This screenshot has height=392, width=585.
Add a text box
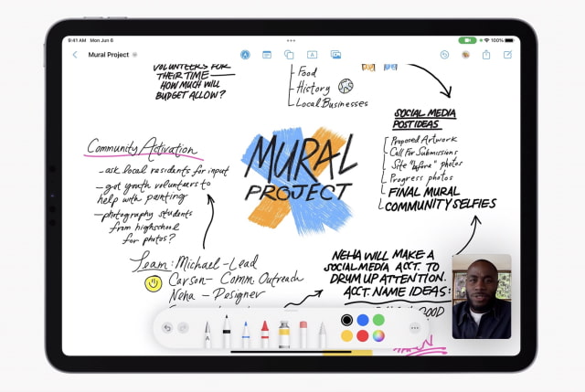click(312, 55)
